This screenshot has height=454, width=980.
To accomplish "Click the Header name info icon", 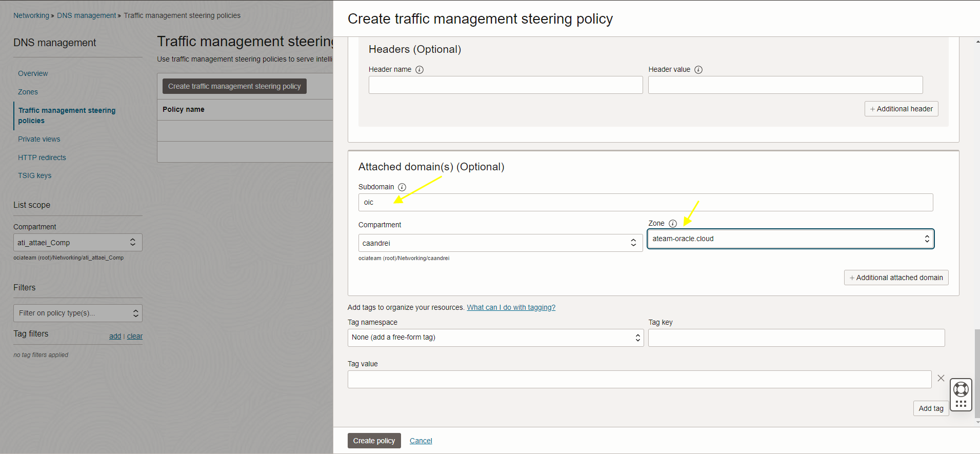I will point(419,70).
